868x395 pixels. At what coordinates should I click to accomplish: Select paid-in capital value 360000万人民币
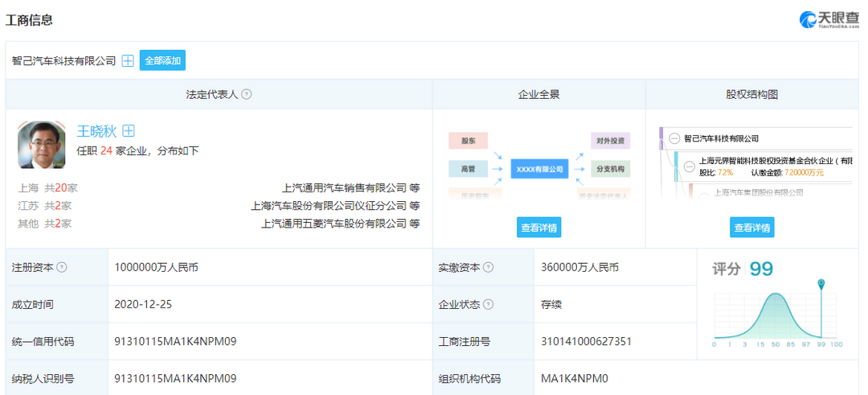pyautogui.click(x=579, y=268)
